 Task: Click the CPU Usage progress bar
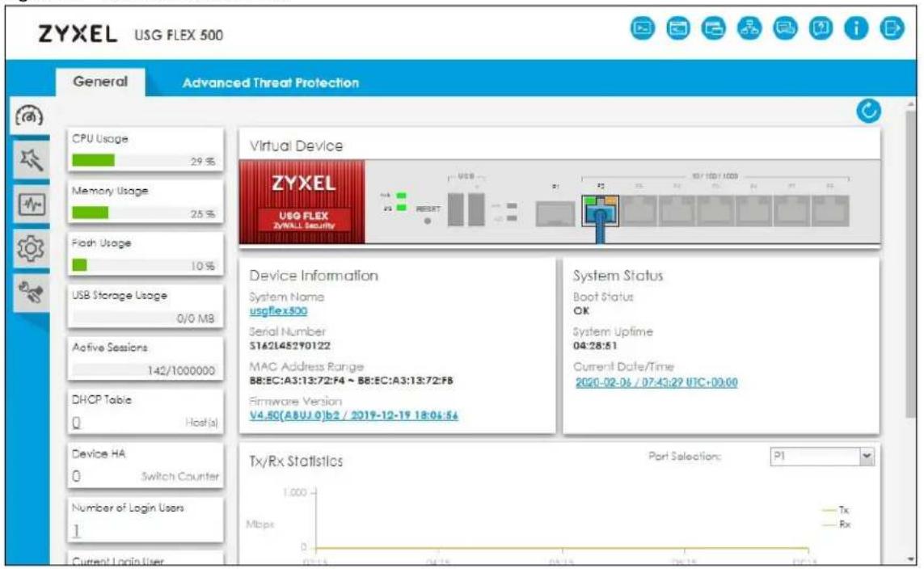[x=144, y=160]
